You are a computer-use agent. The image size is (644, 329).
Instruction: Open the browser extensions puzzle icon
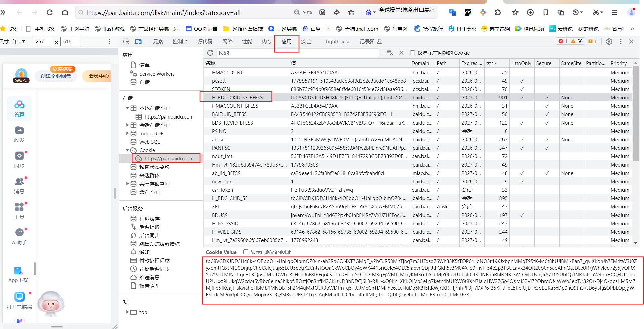point(498,12)
